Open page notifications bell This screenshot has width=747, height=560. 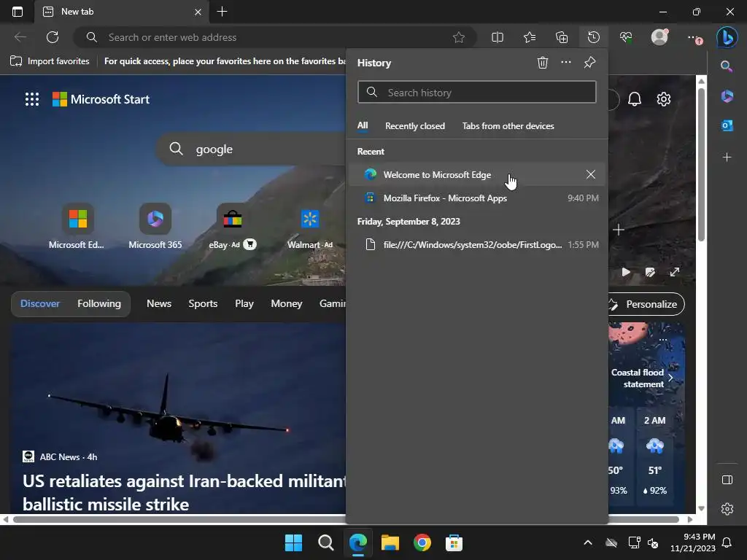635,99
